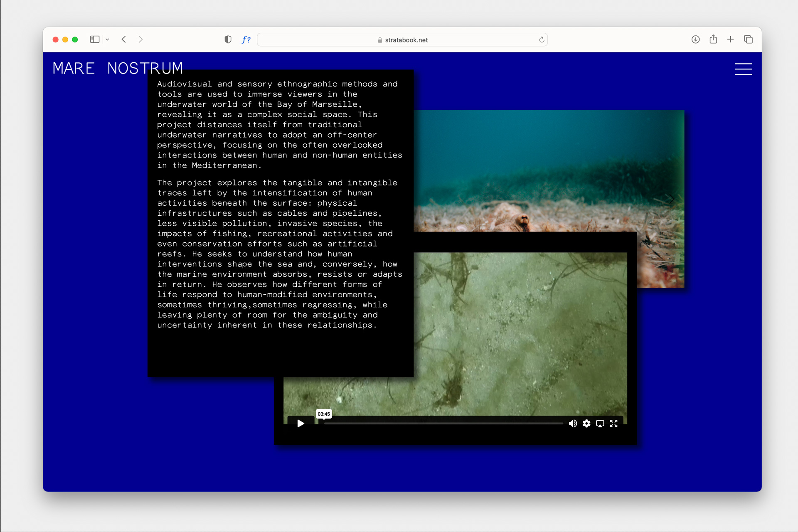Open the privacy shield report
Image resolution: width=798 pixels, height=532 pixels.
click(228, 39)
